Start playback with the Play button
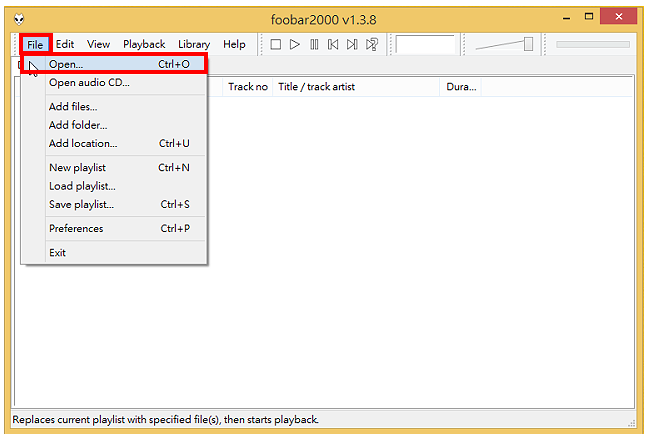 (295, 44)
